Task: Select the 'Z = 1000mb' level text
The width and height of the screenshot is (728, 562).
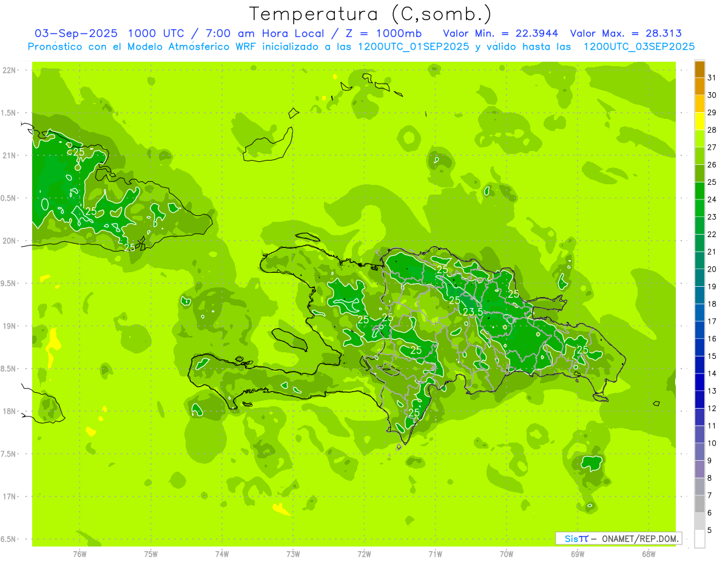Action: (x=383, y=33)
